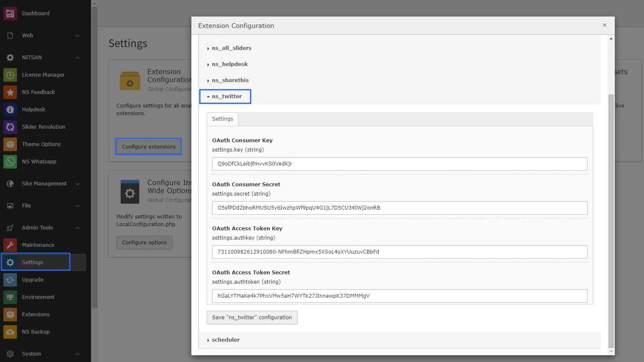Open Environment menu entry

pos(38,297)
